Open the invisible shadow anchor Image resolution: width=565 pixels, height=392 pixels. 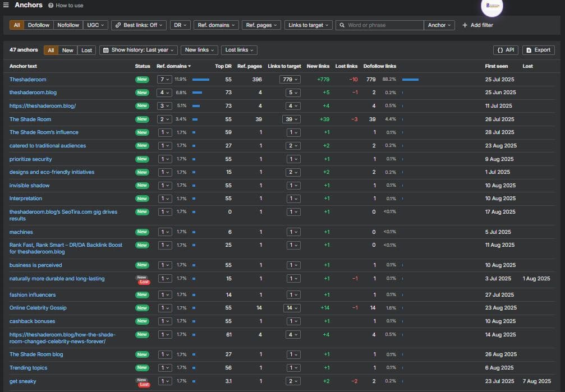pyautogui.click(x=29, y=186)
